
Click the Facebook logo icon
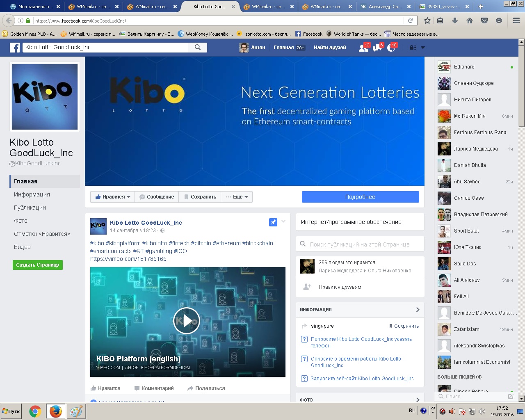point(15,48)
